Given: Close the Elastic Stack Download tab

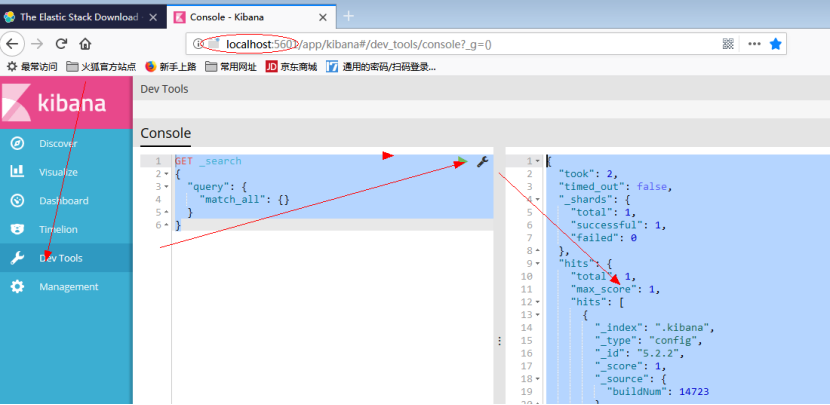Looking at the screenshot, I should click(153, 17).
